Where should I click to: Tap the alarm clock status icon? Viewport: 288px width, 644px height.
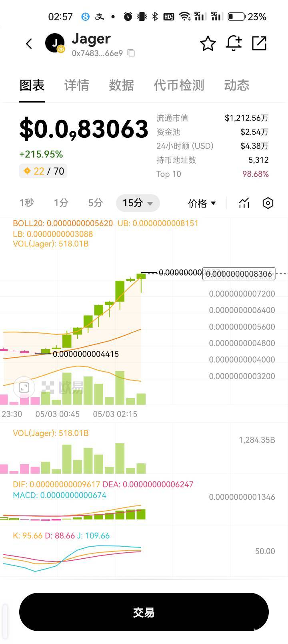[128, 16]
